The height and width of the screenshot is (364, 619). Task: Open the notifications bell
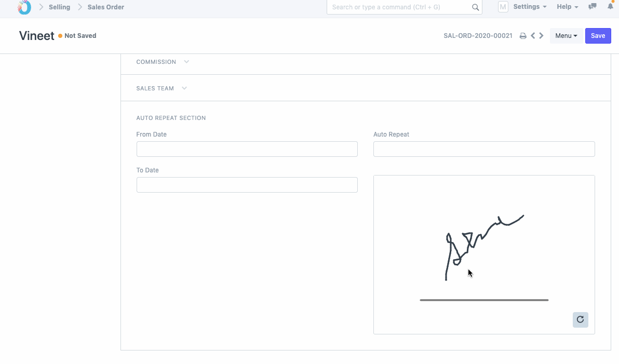(x=610, y=7)
